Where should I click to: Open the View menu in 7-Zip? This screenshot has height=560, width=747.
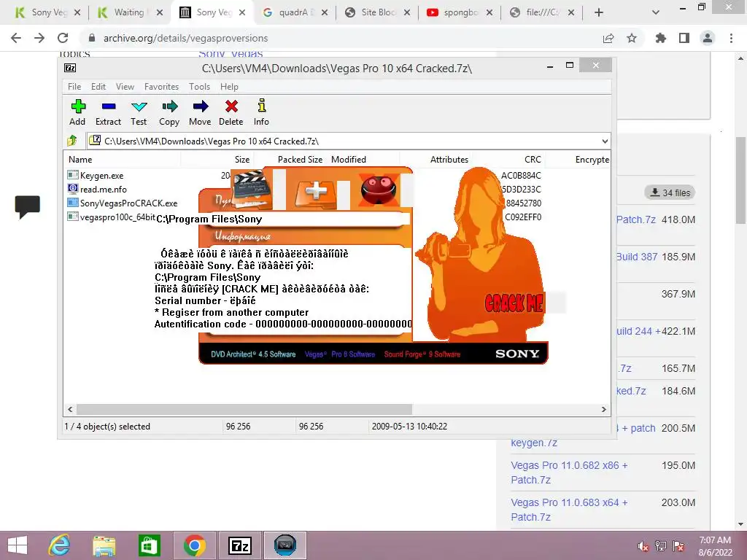click(125, 87)
